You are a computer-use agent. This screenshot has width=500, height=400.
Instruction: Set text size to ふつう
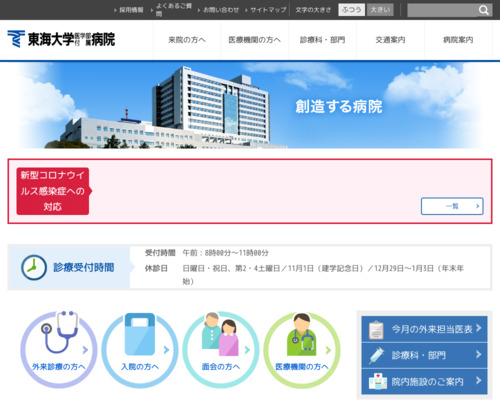pyautogui.click(x=352, y=10)
